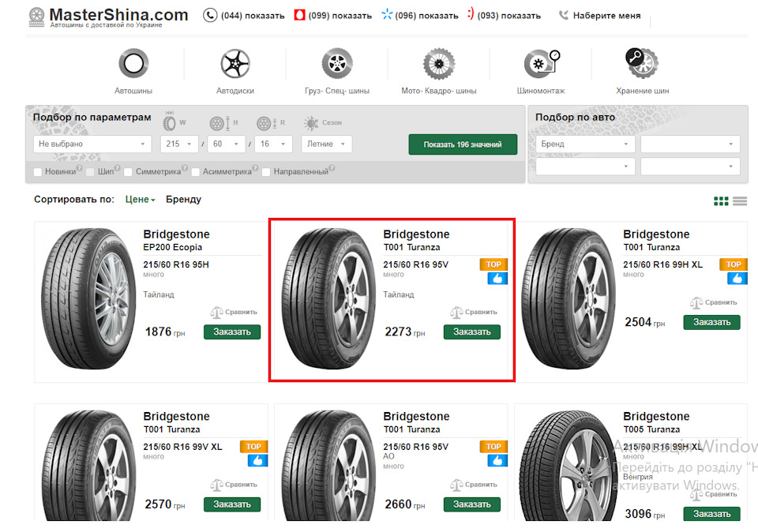
Task: Switch to list view layout icon
Action: [740, 201]
